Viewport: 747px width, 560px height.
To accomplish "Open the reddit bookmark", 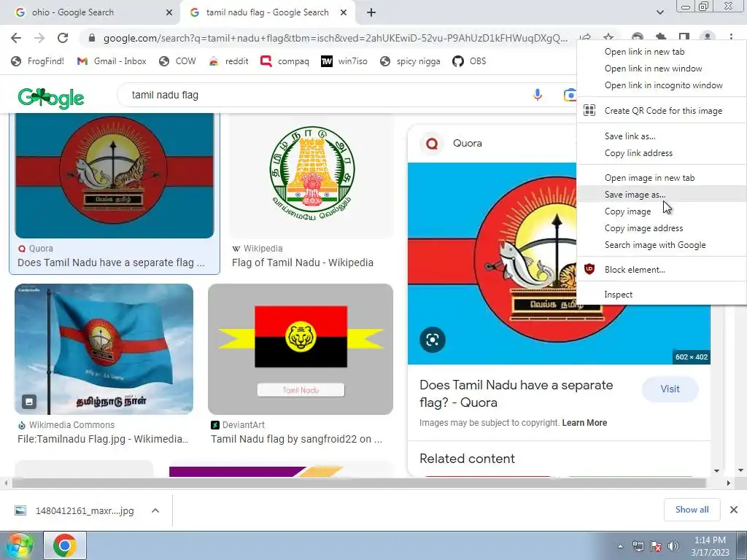I will (x=228, y=61).
